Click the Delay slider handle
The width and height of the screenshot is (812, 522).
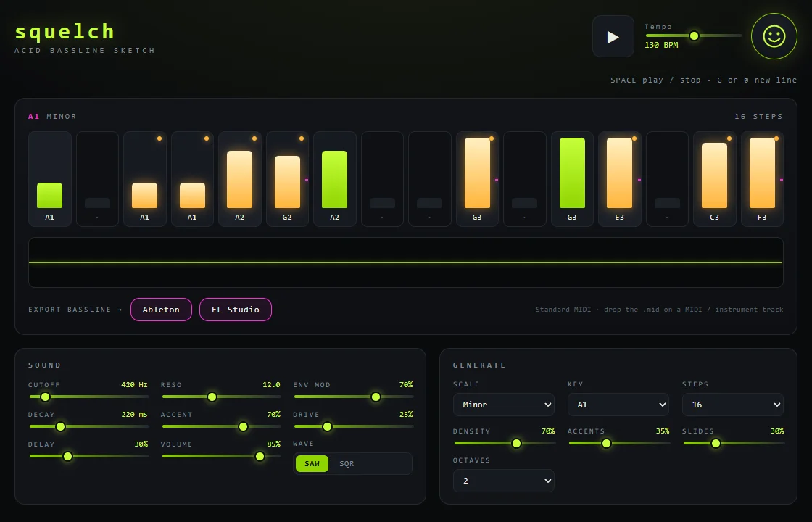[68, 456]
